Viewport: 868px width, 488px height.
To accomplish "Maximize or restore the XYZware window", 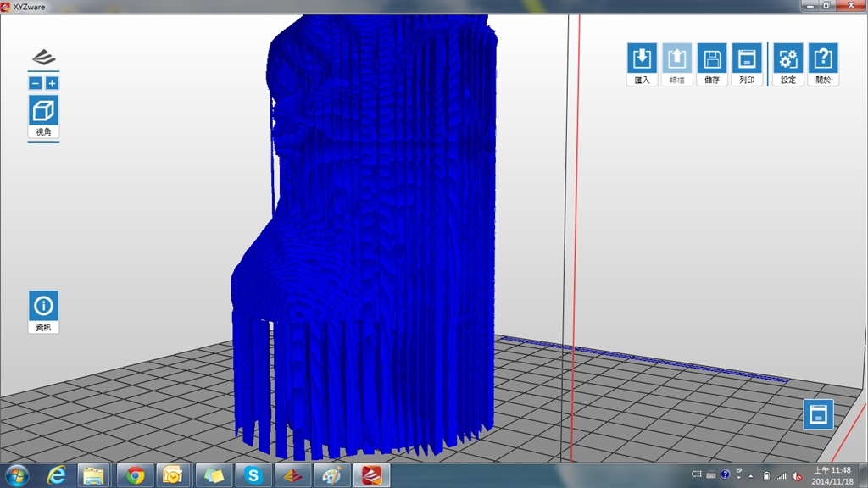I will [x=826, y=6].
